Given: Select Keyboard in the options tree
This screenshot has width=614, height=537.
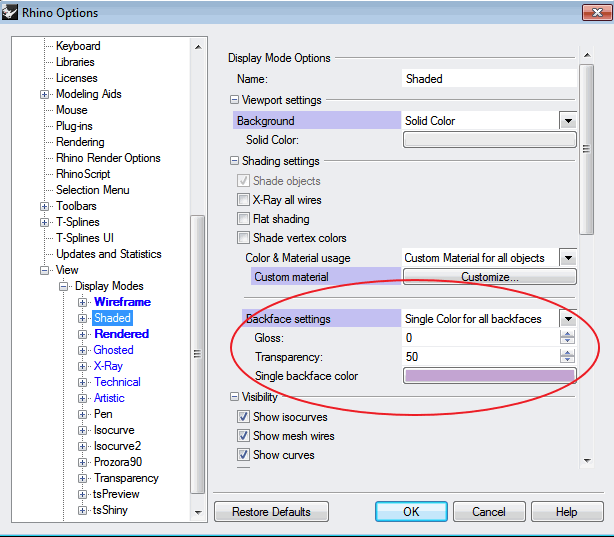Looking at the screenshot, I should (78, 46).
